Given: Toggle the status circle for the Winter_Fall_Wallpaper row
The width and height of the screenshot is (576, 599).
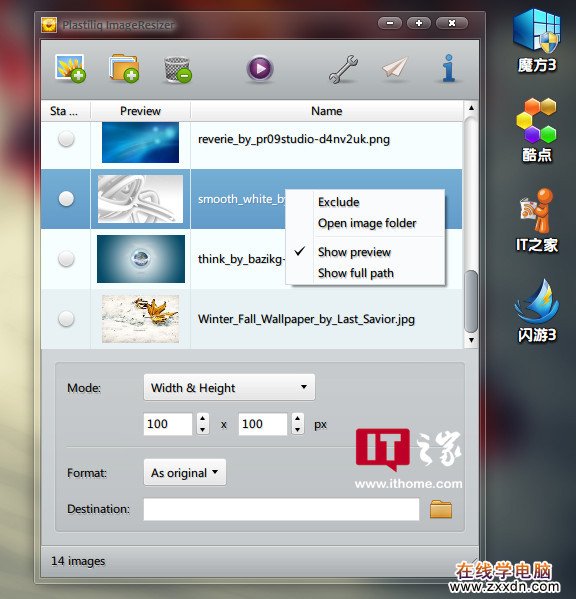Looking at the screenshot, I should (66, 319).
